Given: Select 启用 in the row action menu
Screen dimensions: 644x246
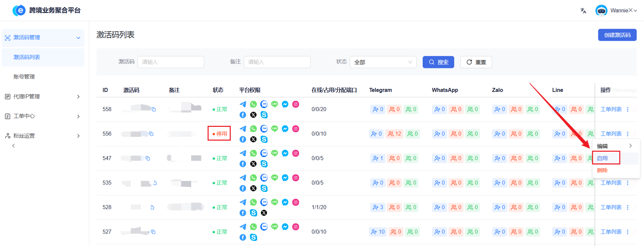Looking at the screenshot, I should (x=602, y=158).
